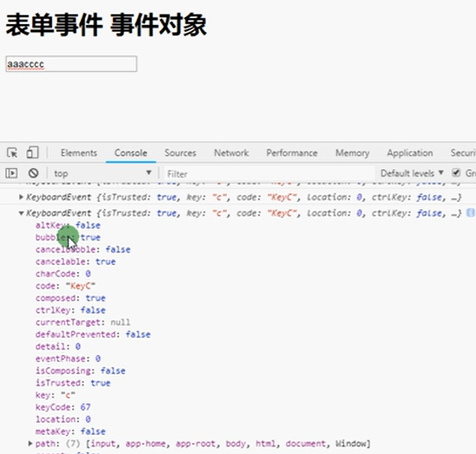The width and height of the screenshot is (476, 454).
Task: Activate the inspect element picker icon
Action: coord(12,153)
